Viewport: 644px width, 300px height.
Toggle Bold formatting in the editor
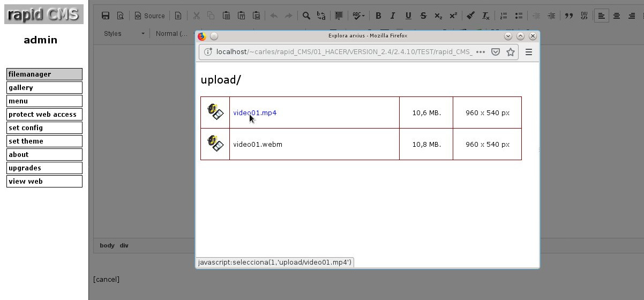[378, 16]
